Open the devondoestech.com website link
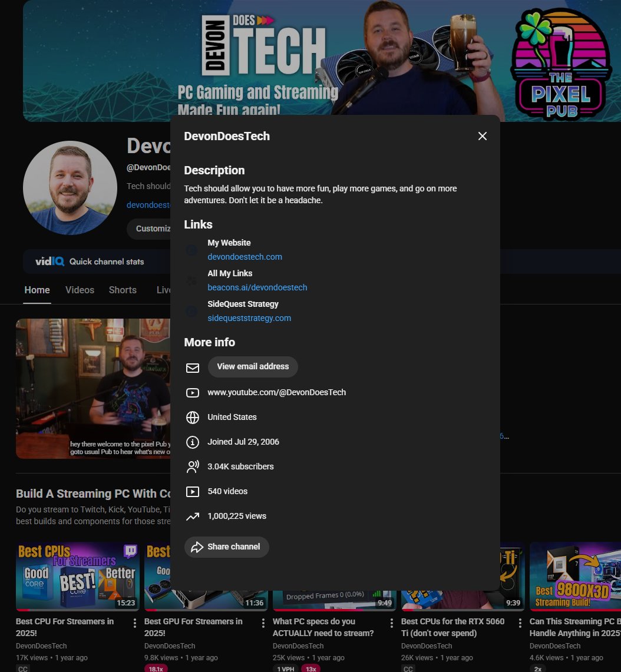Image resolution: width=621 pixels, height=672 pixels. (245, 257)
